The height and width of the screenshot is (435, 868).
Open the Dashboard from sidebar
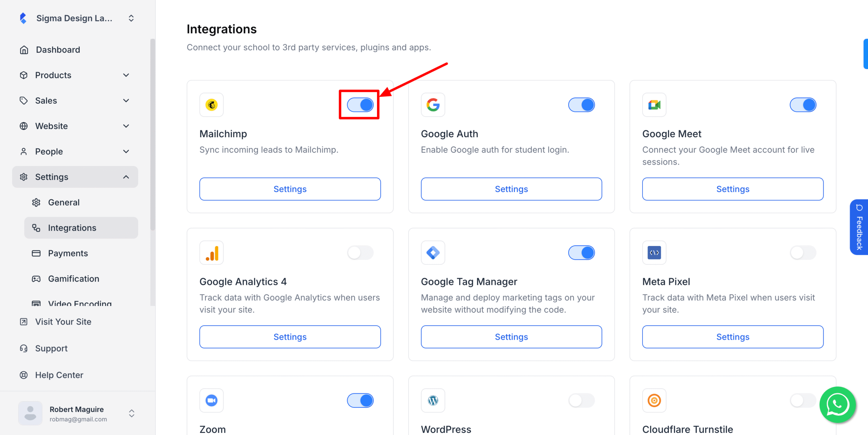coord(58,50)
